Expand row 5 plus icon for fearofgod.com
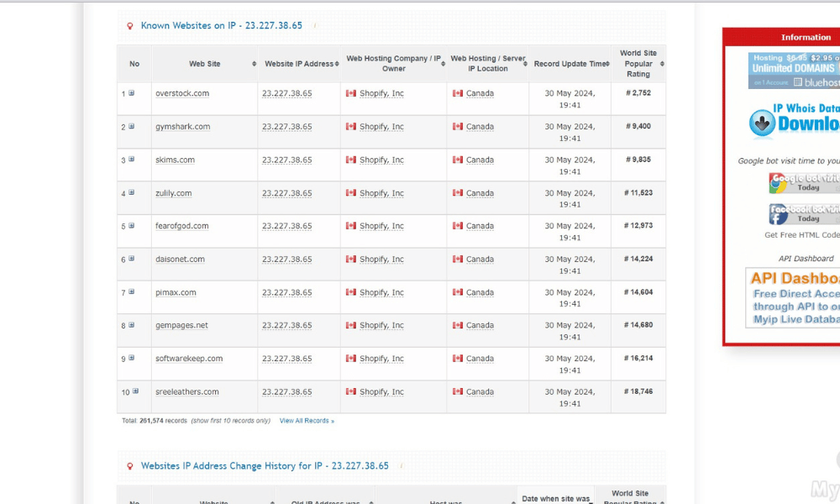840x504 pixels. pos(131,226)
